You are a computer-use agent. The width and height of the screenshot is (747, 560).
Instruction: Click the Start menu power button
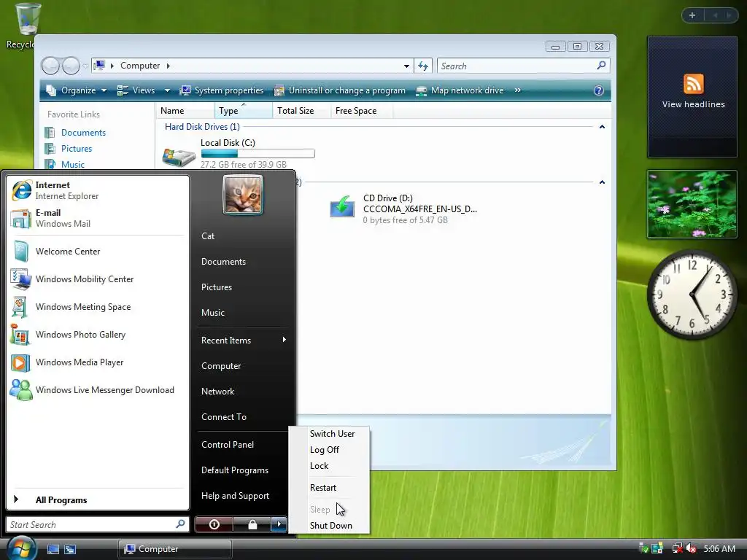pos(214,524)
